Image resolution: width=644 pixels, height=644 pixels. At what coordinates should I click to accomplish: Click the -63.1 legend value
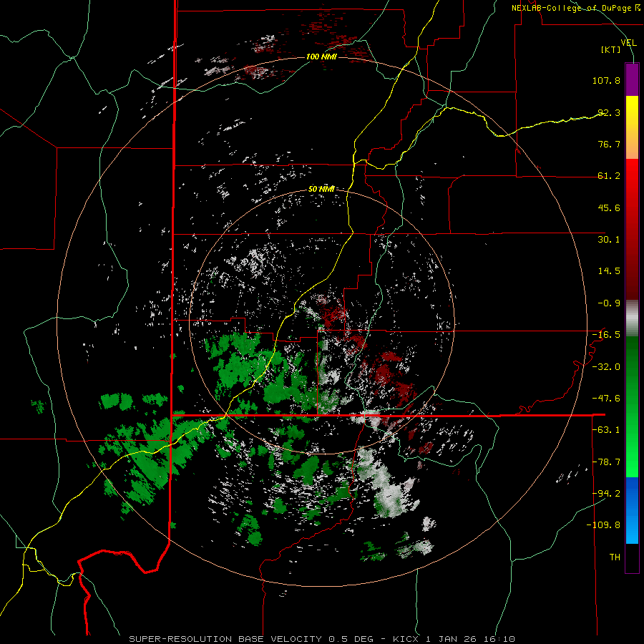tap(606, 430)
